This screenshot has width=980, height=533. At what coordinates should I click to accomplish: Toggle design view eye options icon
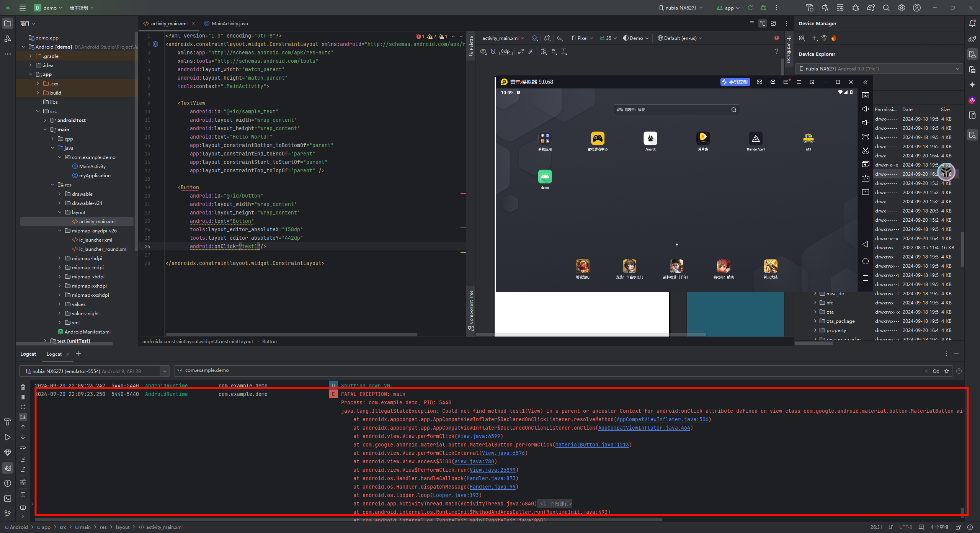coord(483,51)
